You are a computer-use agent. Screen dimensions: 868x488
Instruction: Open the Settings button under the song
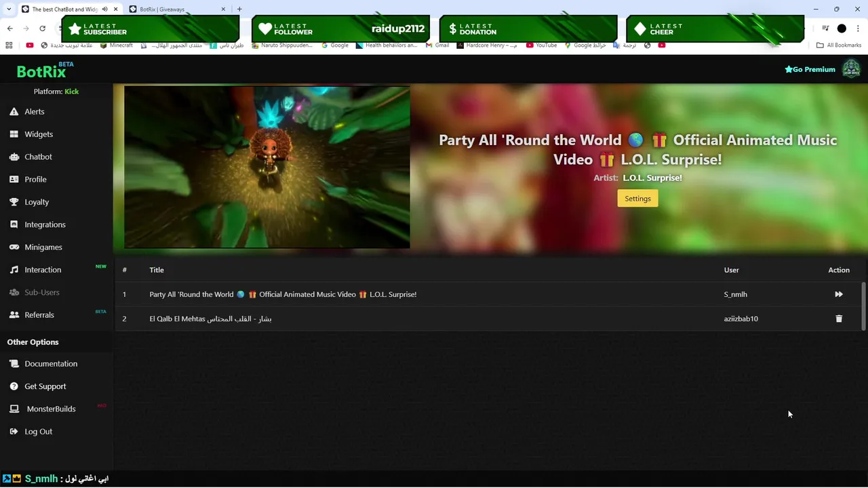pyautogui.click(x=637, y=199)
